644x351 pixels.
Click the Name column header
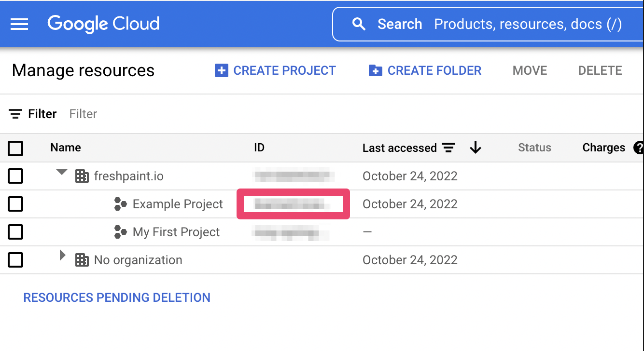(66, 148)
